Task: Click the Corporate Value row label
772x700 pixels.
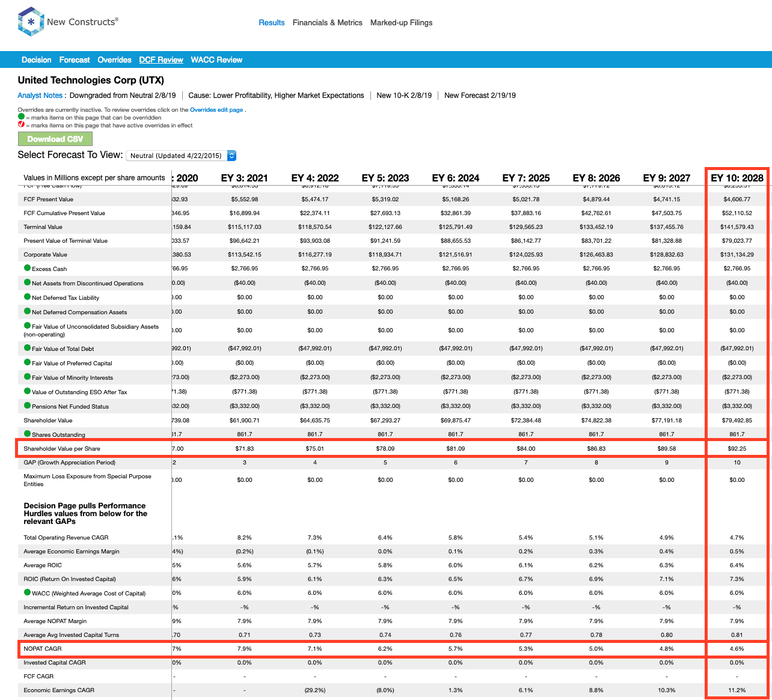Action: click(x=45, y=255)
